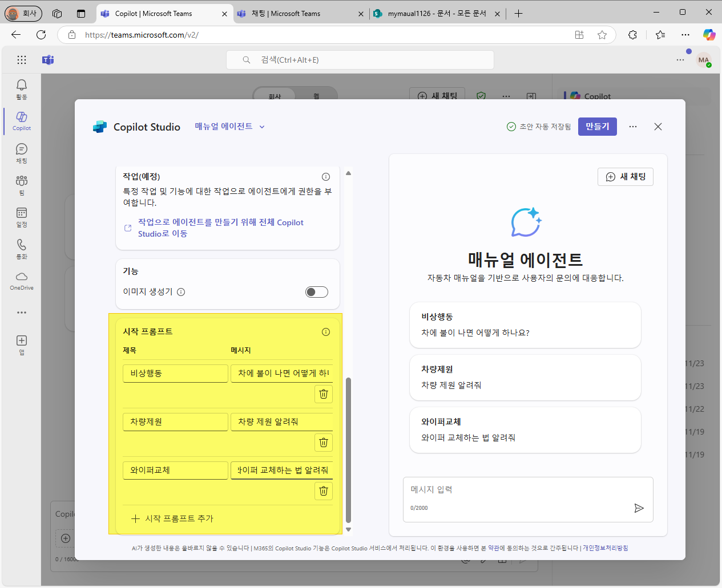Image resolution: width=722 pixels, height=588 pixels.
Task: Open Edge settings and more menu
Action: click(x=685, y=35)
